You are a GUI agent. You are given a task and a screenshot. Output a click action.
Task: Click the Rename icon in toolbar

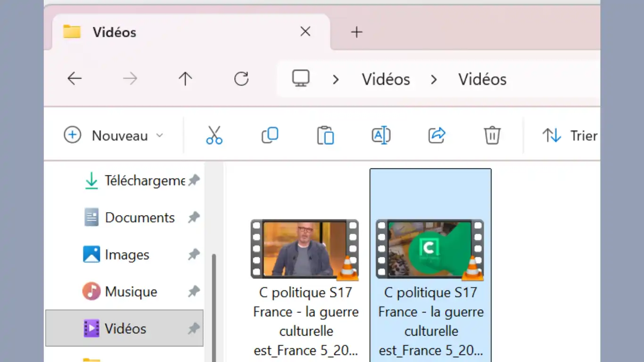[x=381, y=136]
